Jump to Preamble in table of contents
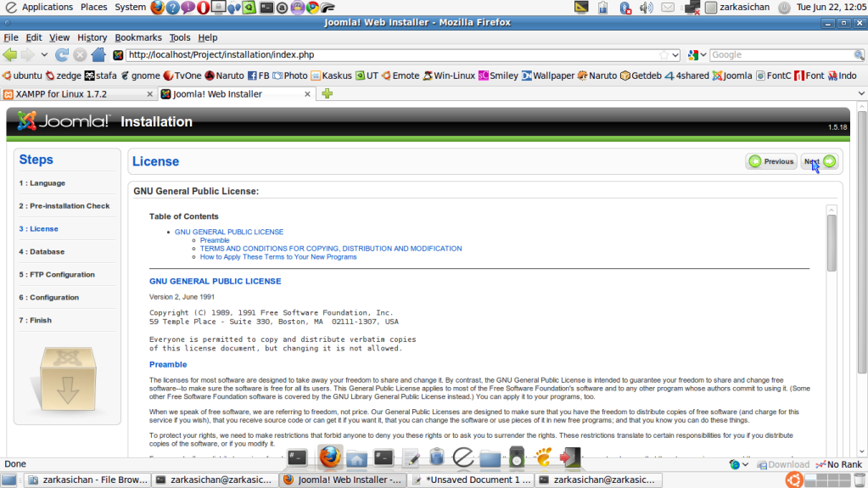 pos(215,240)
